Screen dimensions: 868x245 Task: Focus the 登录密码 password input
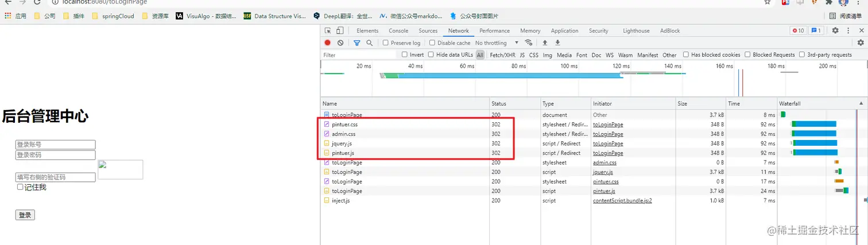(x=55, y=155)
